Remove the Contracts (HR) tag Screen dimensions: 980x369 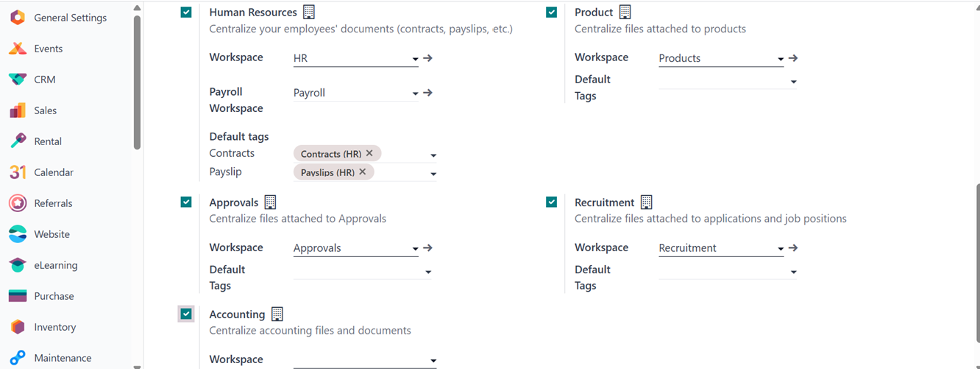coord(369,153)
